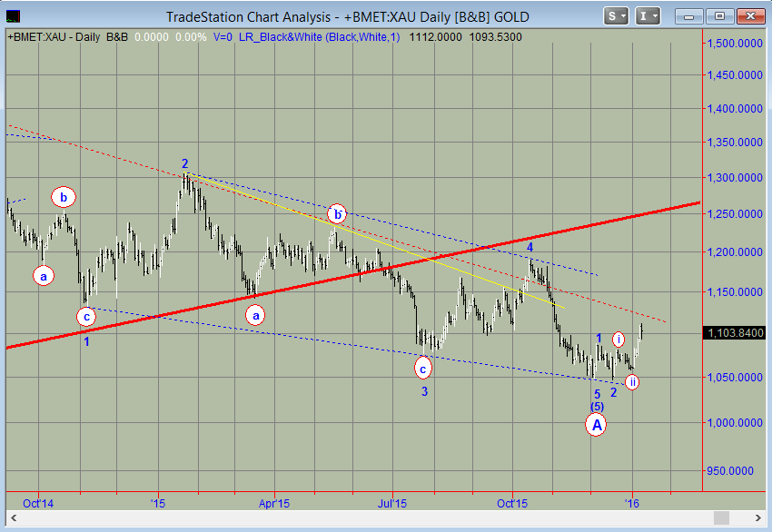Viewport: 772px width, 532px height.
Task: Select the circled 'i' wave marker
Action: coord(619,340)
